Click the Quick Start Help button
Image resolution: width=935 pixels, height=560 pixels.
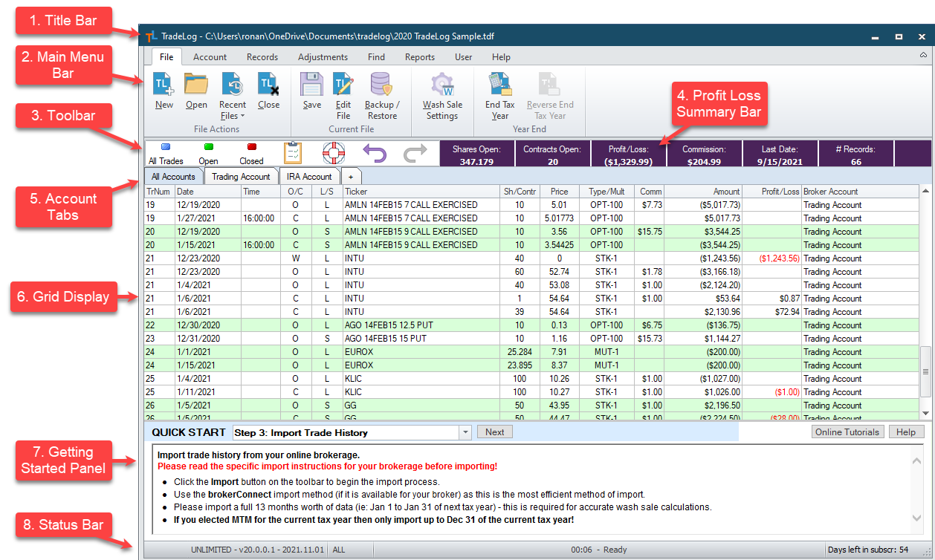[905, 432]
